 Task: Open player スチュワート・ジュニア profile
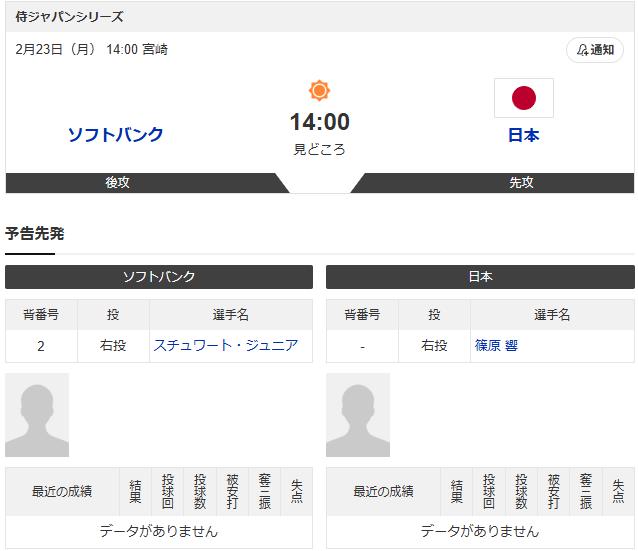click(225, 345)
